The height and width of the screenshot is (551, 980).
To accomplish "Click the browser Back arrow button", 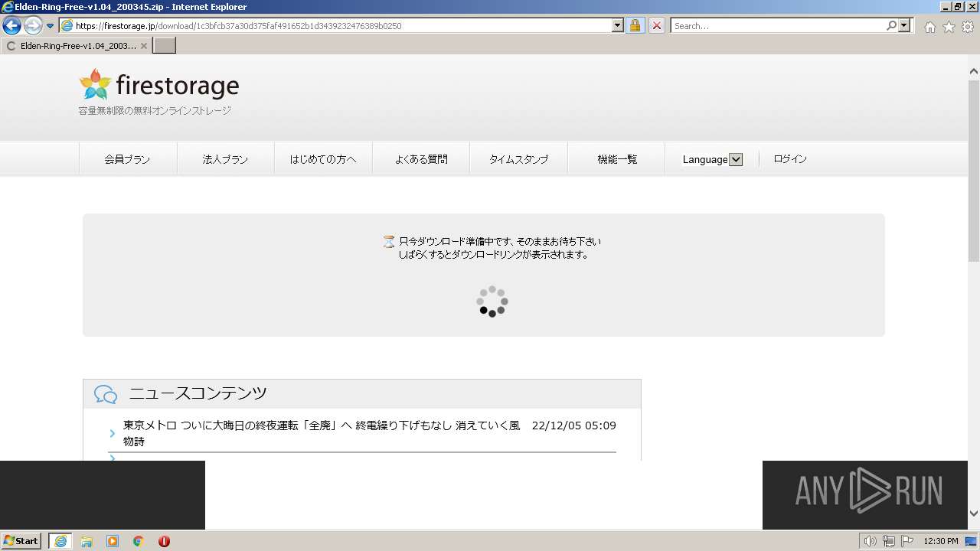I will (11, 26).
